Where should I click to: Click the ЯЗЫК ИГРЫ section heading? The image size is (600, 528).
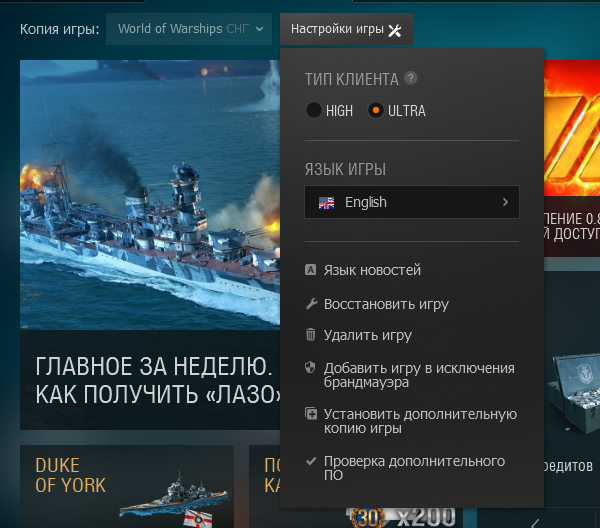click(345, 169)
